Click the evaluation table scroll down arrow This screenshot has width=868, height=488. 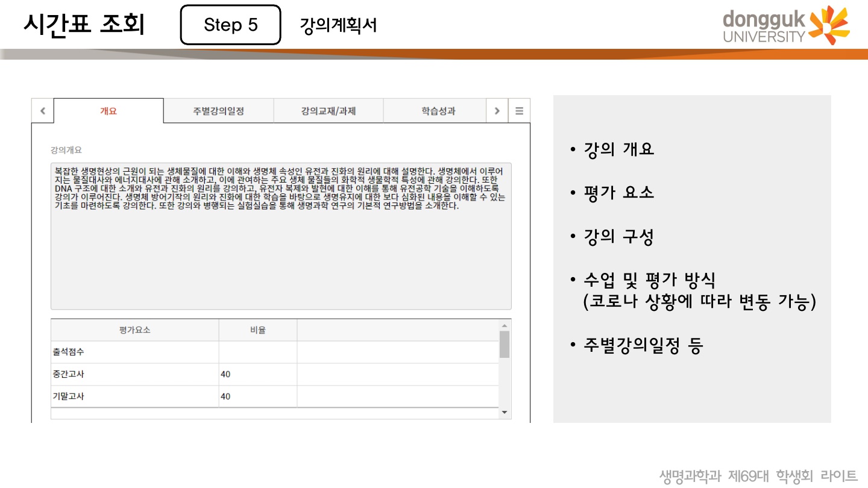coord(505,413)
